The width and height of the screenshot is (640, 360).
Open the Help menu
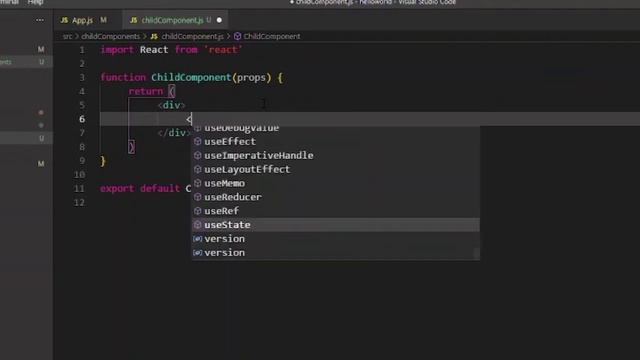pos(36,2)
